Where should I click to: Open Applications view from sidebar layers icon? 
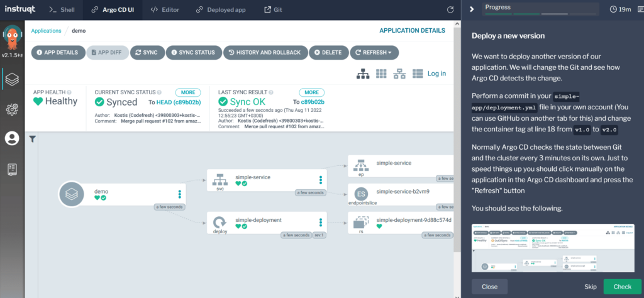click(x=13, y=79)
